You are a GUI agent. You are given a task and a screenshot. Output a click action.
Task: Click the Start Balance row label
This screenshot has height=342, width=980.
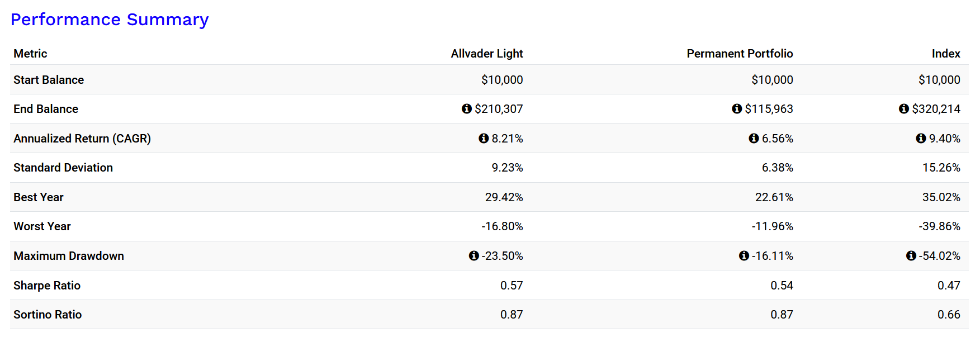pyautogui.click(x=49, y=80)
